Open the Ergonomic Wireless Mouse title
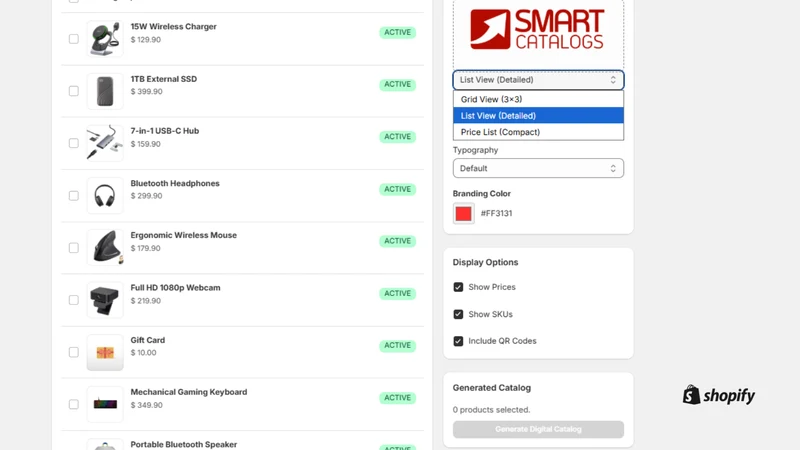The height and width of the screenshot is (450, 800). 184,235
